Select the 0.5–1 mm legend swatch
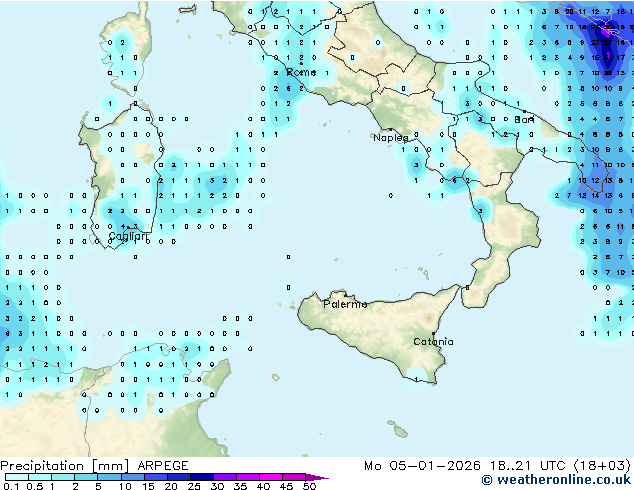This screenshot has height=490, width=634. (x=40, y=477)
